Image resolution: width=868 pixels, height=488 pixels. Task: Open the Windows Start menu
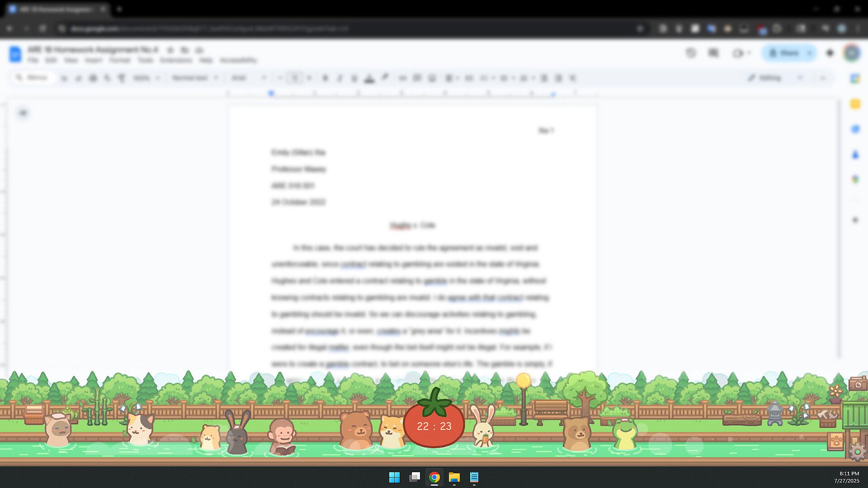coord(394,477)
